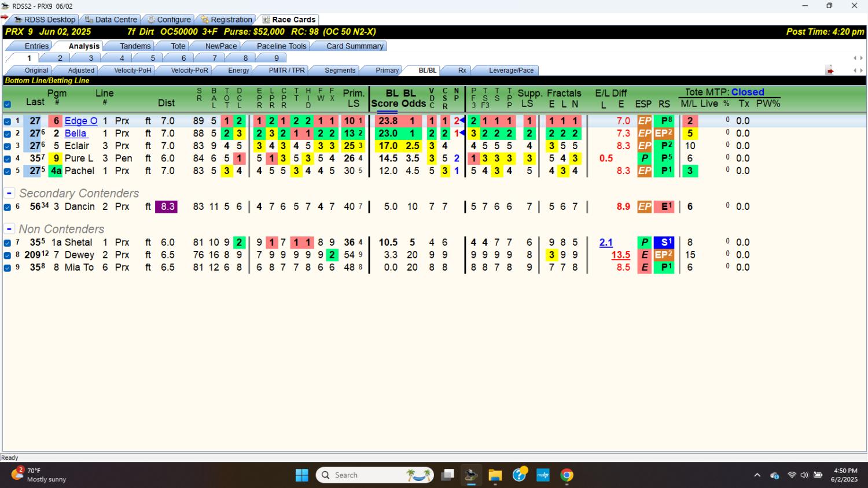Show hidden system tray icons
This screenshot has height=488, width=868.
coord(757,475)
